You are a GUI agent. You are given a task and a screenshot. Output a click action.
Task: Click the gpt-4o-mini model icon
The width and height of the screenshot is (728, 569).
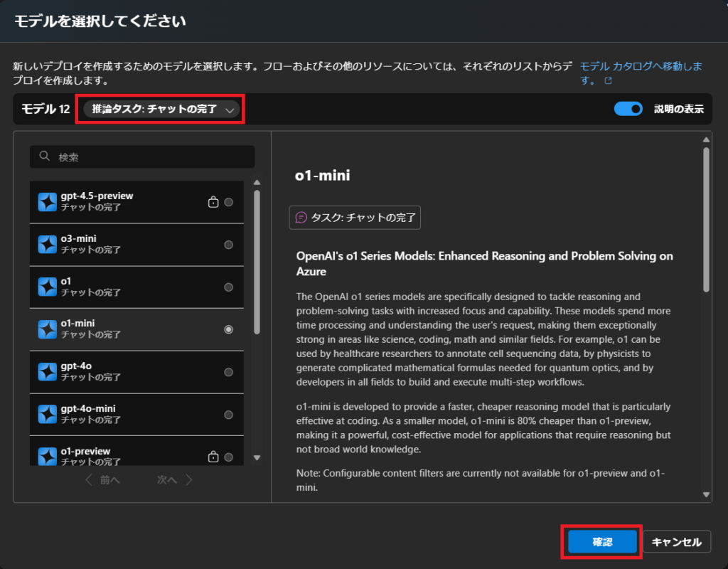point(48,415)
